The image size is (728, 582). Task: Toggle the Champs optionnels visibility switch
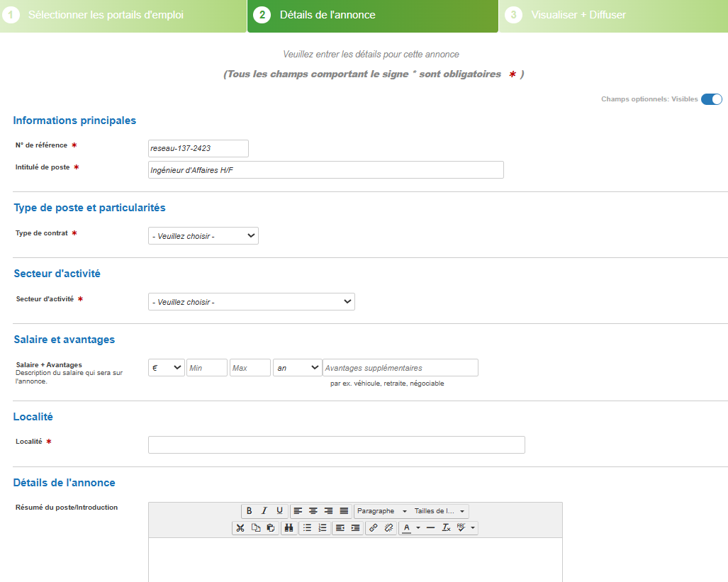point(711,99)
